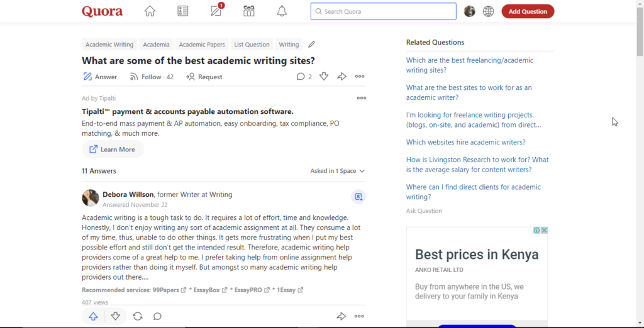
Task: Share Debora Willson's answer via arrow icon
Action: click(x=341, y=316)
